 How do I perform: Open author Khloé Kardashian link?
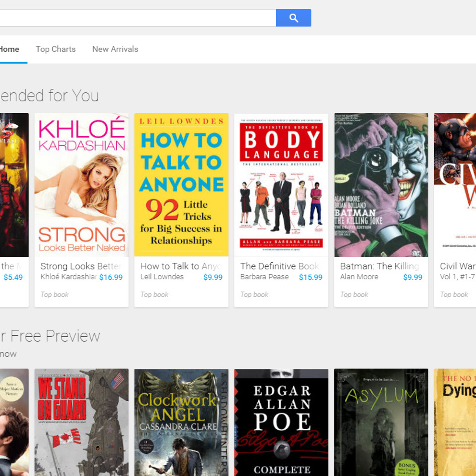pyautogui.click(x=69, y=277)
